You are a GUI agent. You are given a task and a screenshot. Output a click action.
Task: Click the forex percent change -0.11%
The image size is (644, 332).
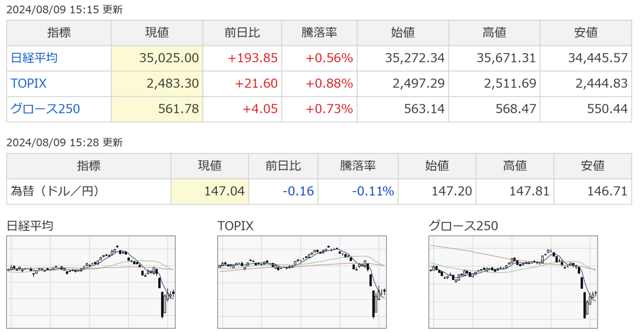point(373,191)
